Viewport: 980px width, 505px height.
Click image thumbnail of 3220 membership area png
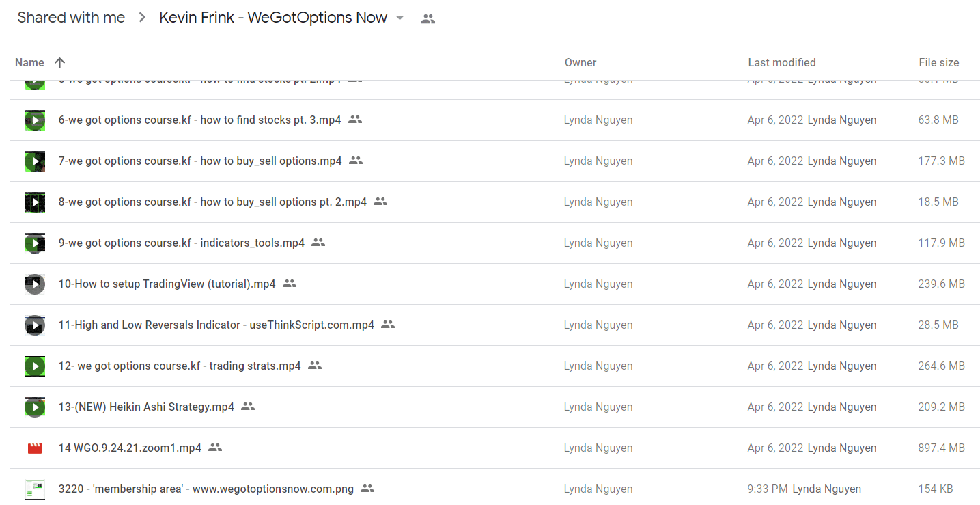click(35, 489)
